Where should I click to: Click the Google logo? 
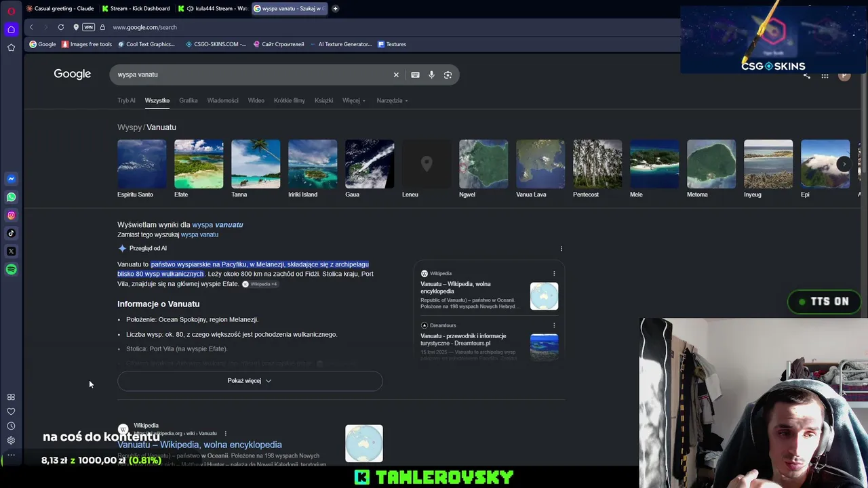[73, 74]
